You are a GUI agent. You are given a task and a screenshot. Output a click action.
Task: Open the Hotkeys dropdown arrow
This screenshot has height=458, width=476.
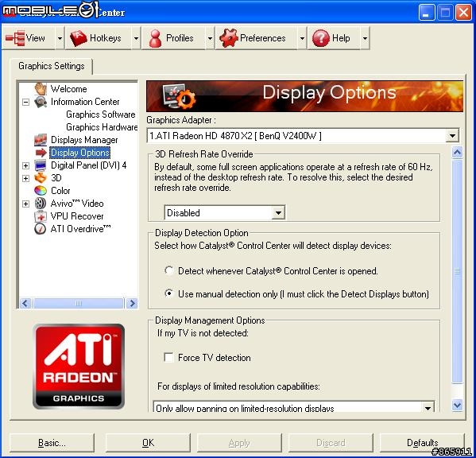pos(136,38)
